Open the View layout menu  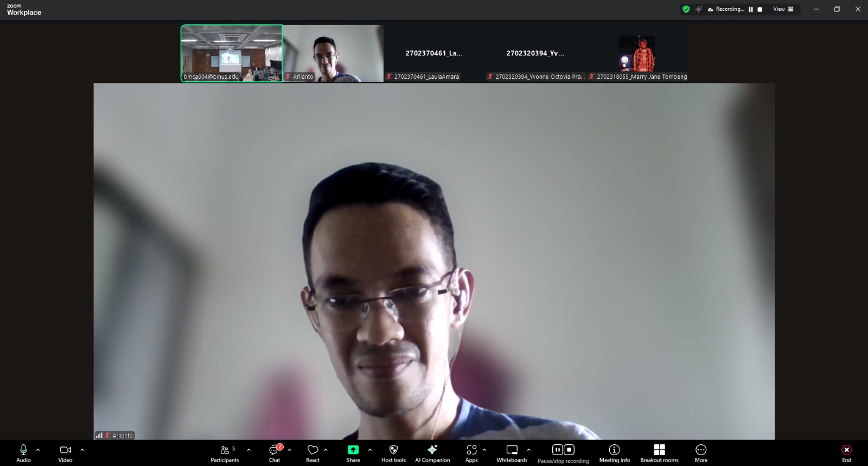(x=783, y=9)
